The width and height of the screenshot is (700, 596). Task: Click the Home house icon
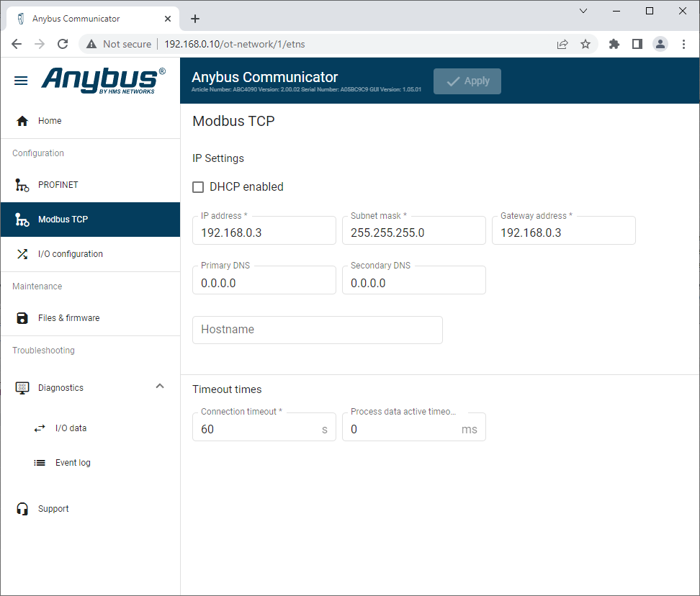[x=22, y=121]
